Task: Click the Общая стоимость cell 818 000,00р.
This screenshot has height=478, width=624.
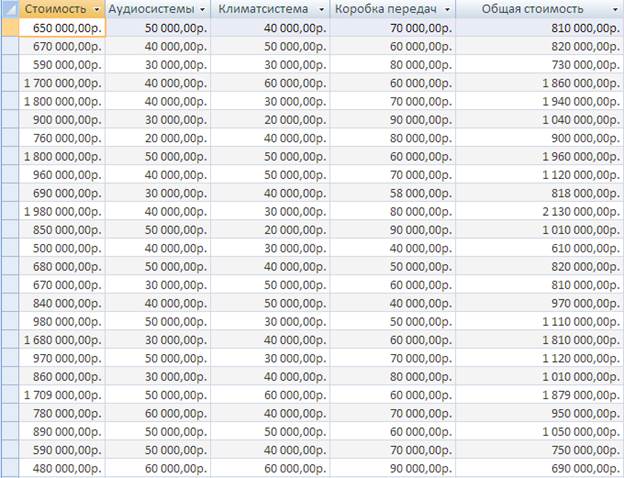Action: pyautogui.click(x=539, y=193)
